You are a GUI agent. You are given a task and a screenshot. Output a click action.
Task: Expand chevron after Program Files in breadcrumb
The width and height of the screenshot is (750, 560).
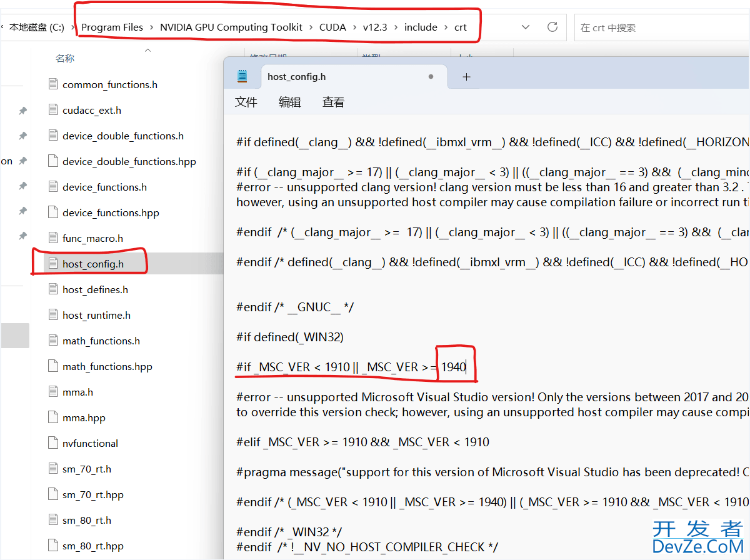(152, 27)
